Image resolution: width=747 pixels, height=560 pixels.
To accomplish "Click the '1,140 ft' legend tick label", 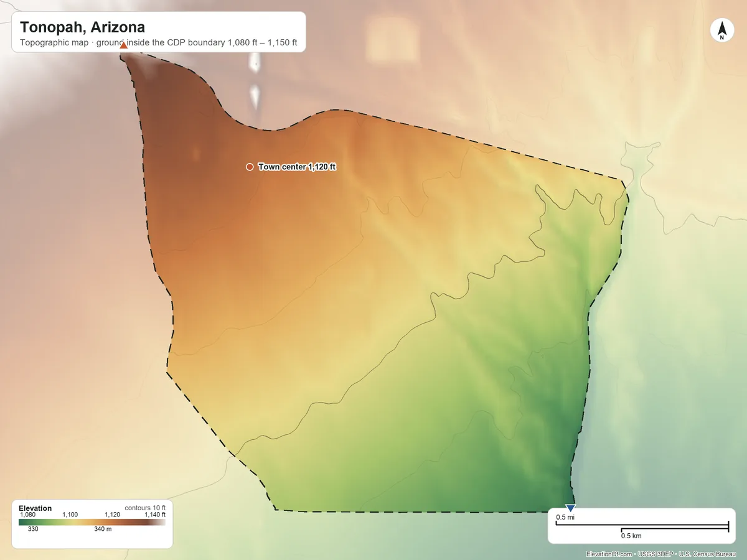I will 155,515.
